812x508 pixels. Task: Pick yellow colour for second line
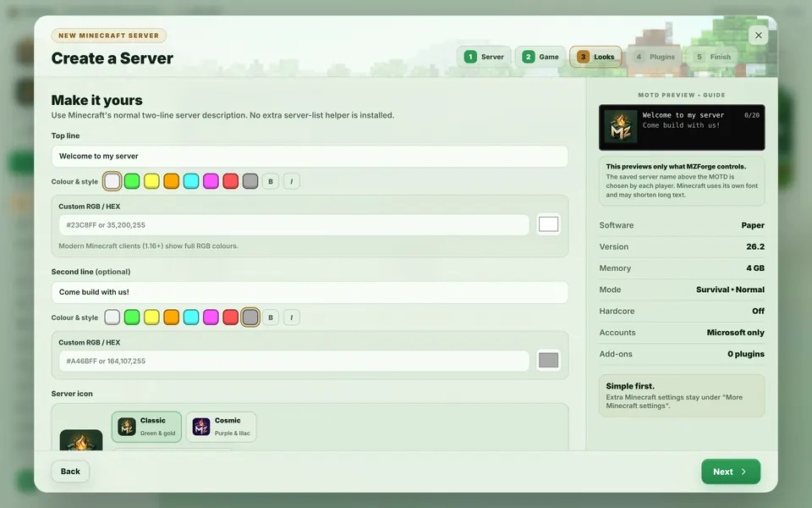pos(151,317)
